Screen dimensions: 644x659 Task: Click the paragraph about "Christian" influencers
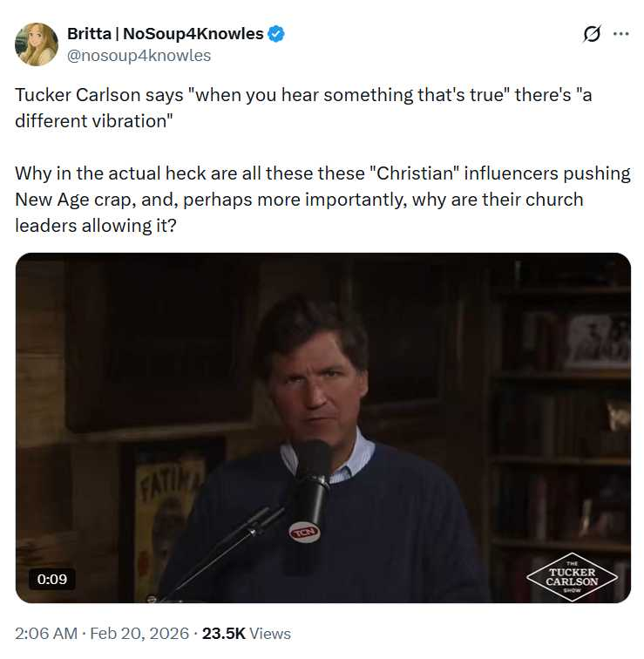(x=322, y=200)
